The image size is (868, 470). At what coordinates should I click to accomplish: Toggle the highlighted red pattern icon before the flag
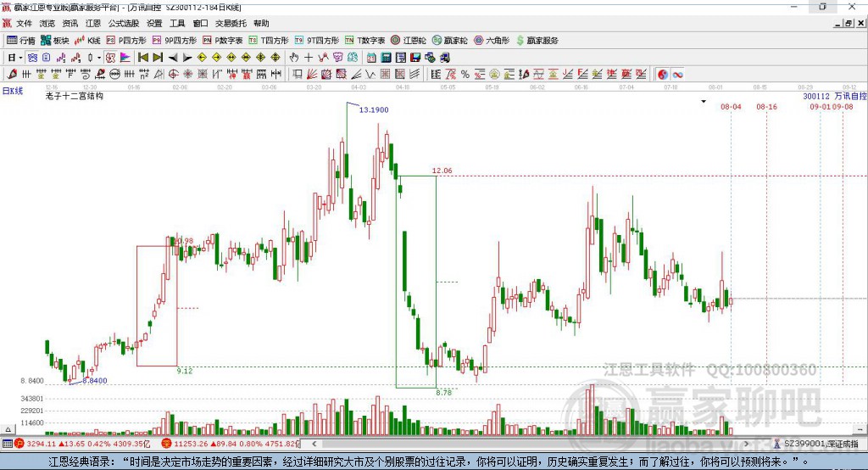click(111, 58)
